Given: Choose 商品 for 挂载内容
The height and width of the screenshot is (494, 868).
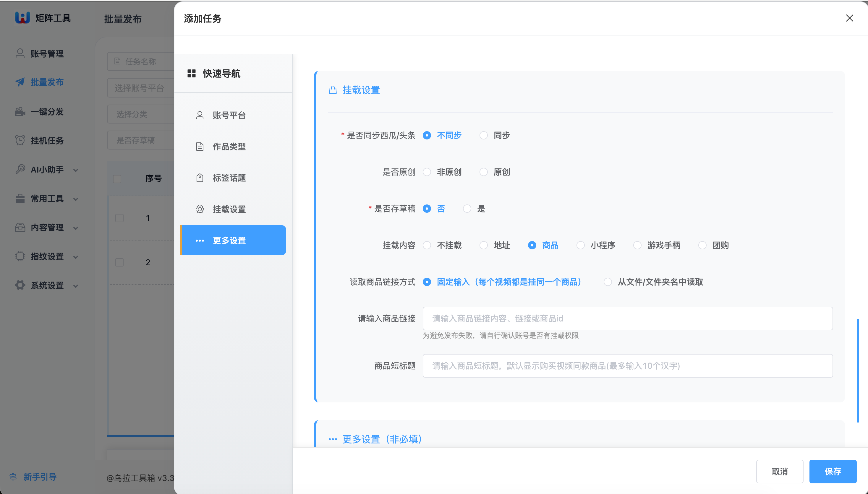Looking at the screenshot, I should [543, 245].
